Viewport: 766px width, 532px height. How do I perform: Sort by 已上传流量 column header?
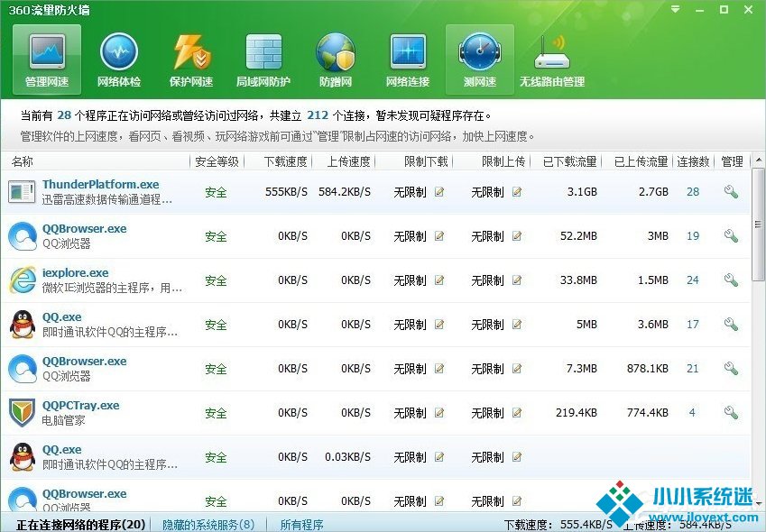641,161
